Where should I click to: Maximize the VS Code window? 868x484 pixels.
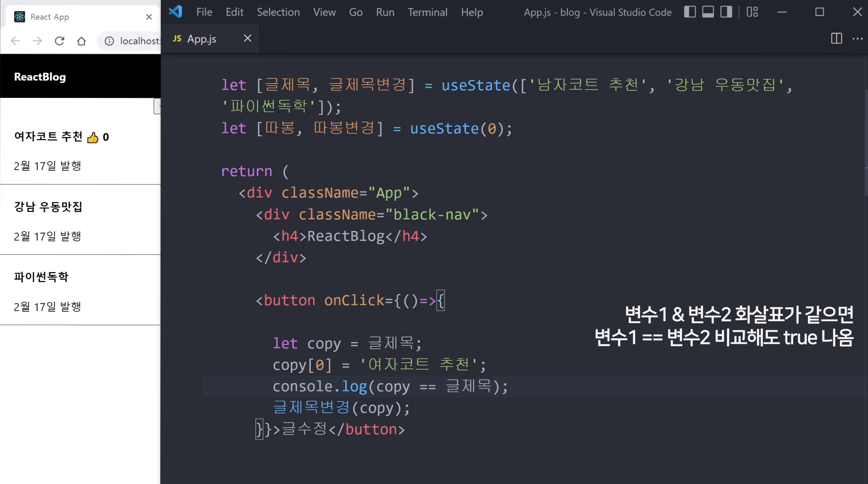coord(820,12)
